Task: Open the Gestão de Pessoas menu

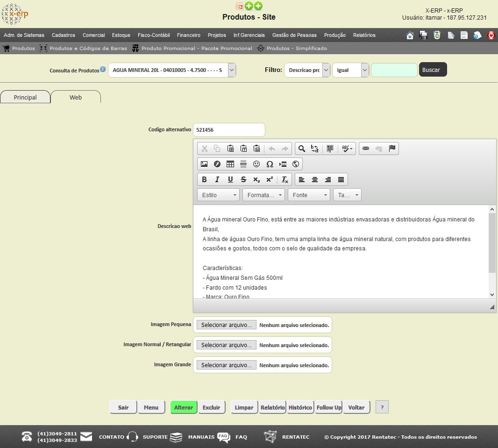Action: pyautogui.click(x=294, y=35)
